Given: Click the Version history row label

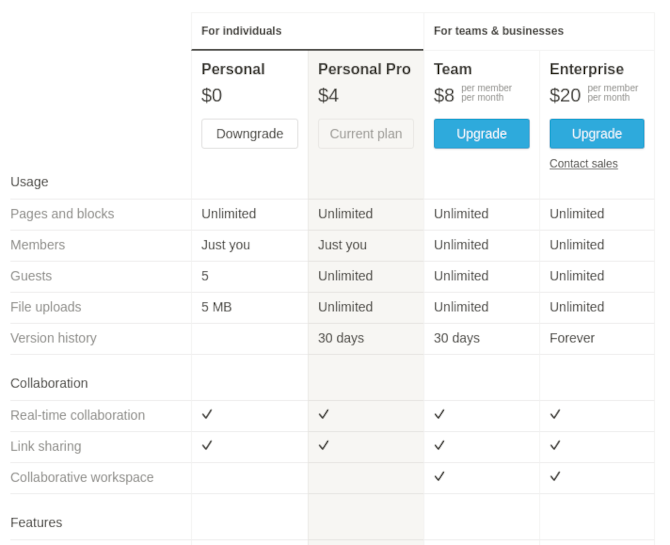Looking at the screenshot, I should click(x=53, y=338).
